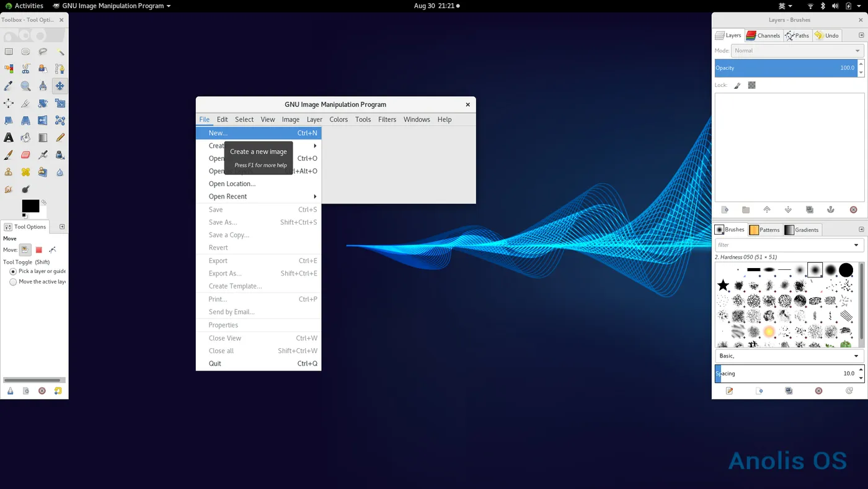The image size is (868, 489).
Task: Select the Crop tool
Action: (x=25, y=104)
